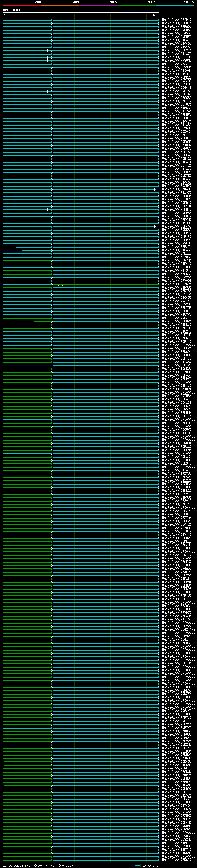Select hit UniRef100_Q5RE05
This screenshot has width=197, height=868.
click(x=176, y=690)
